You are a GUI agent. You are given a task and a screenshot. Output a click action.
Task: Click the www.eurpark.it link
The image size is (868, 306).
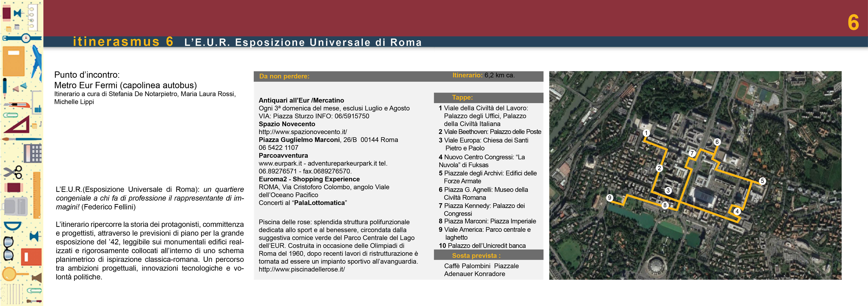tap(280, 164)
